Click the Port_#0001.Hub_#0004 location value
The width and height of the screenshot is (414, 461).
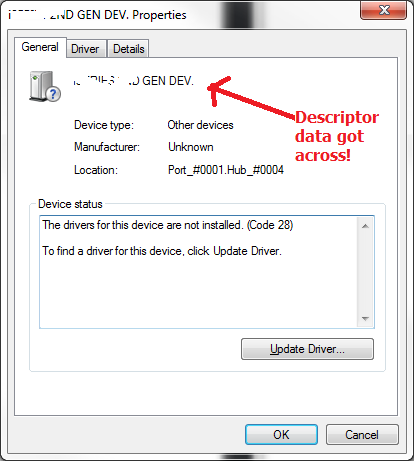pyautogui.click(x=226, y=170)
